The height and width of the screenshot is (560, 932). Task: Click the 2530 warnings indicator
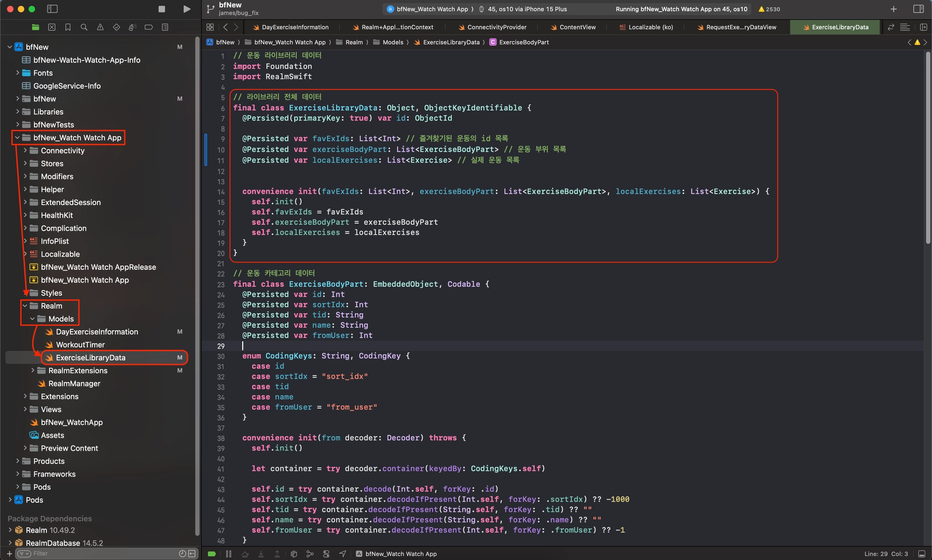769,9
